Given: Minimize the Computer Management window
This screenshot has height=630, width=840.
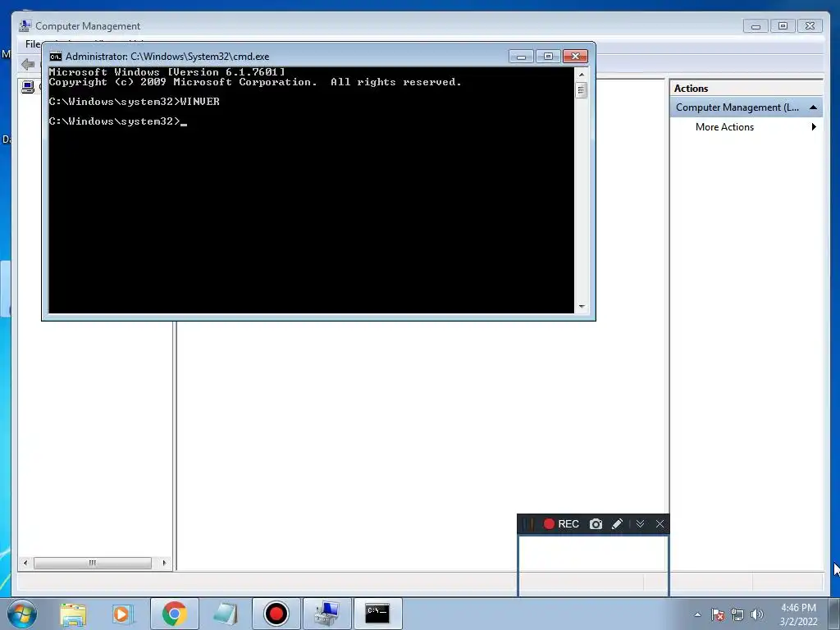Looking at the screenshot, I should (756, 25).
